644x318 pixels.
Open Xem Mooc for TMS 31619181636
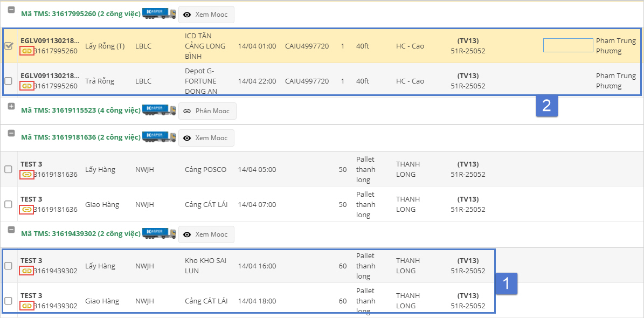coord(206,138)
